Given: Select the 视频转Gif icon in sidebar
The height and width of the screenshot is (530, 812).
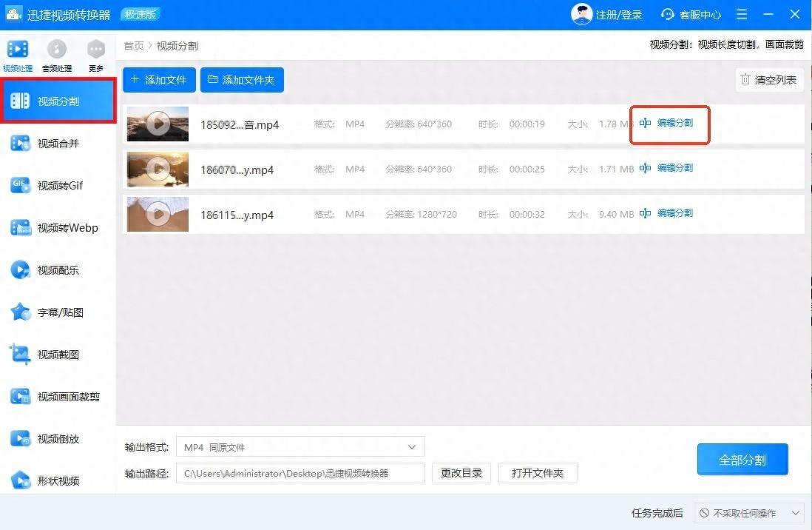Looking at the screenshot, I should pyautogui.click(x=21, y=186).
